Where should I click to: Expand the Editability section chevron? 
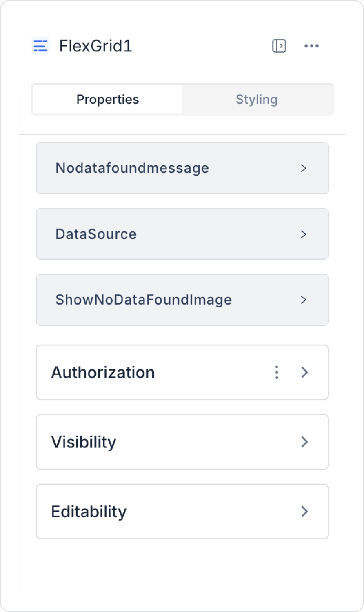click(x=304, y=512)
